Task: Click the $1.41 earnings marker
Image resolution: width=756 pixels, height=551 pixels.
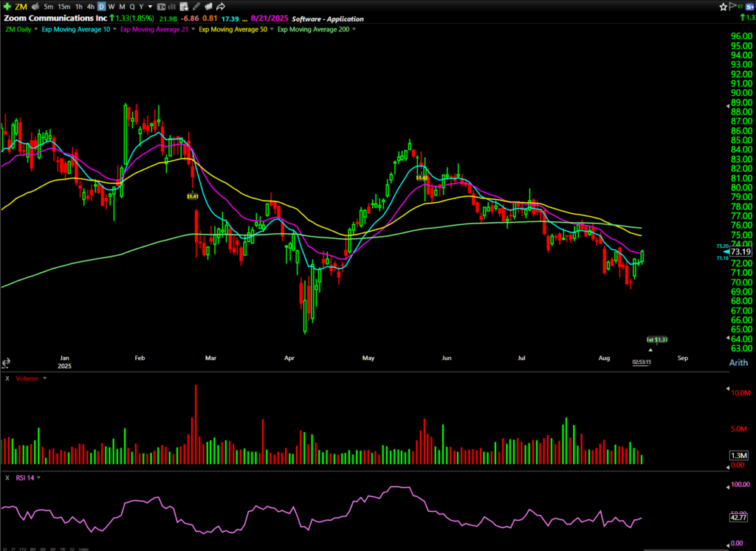Action: (193, 196)
